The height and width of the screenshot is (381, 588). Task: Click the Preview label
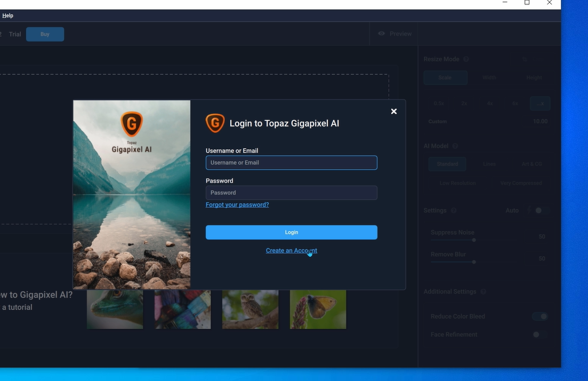(400, 34)
